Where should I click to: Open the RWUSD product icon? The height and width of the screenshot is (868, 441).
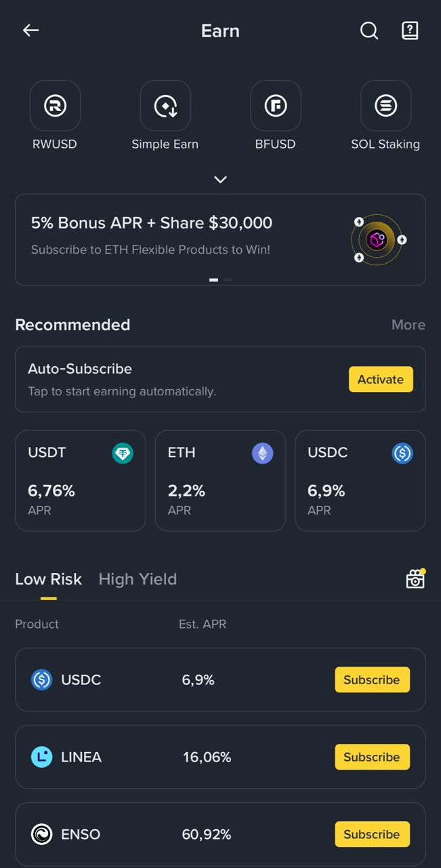(55, 106)
